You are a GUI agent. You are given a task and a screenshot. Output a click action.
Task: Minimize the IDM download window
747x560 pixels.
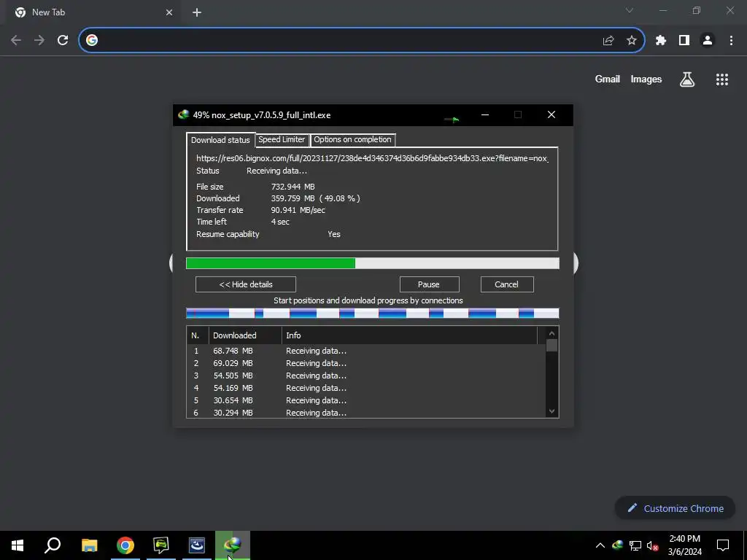click(485, 114)
